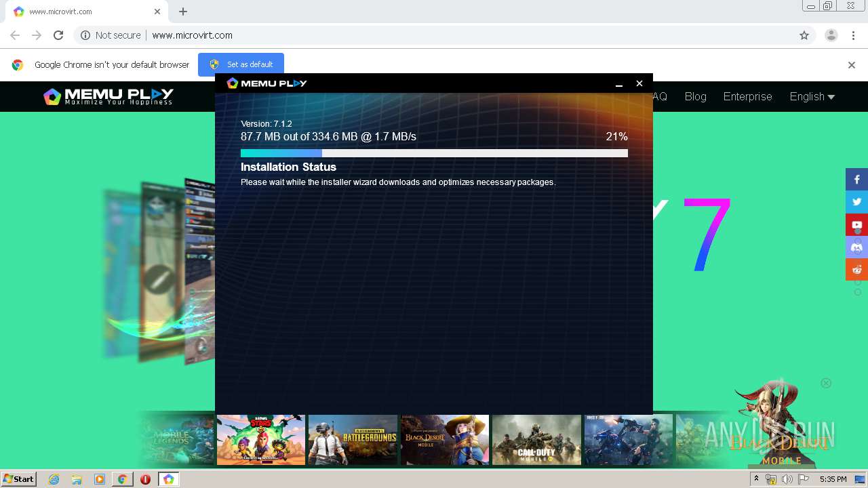
Task: View site info Not secure icon
Action: point(85,35)
